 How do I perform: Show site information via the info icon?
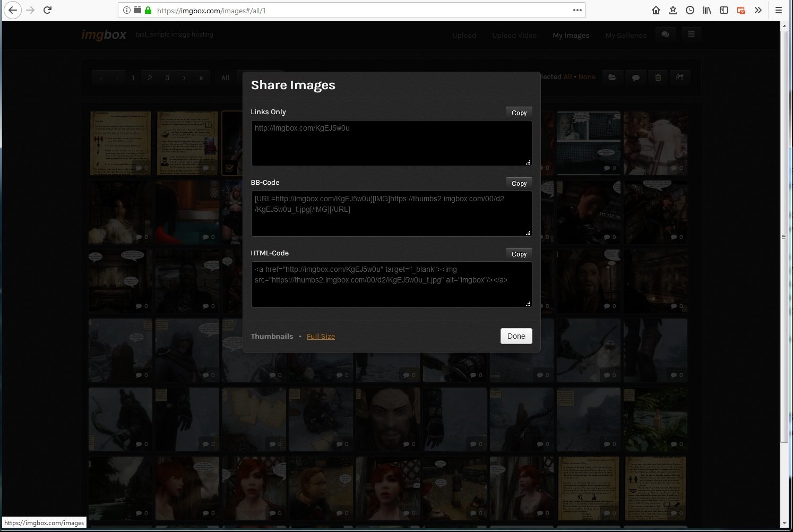126,10
